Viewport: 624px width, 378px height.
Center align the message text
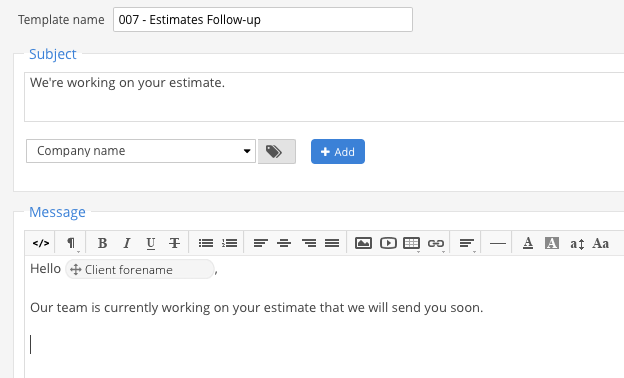click(x=284, y=243)
